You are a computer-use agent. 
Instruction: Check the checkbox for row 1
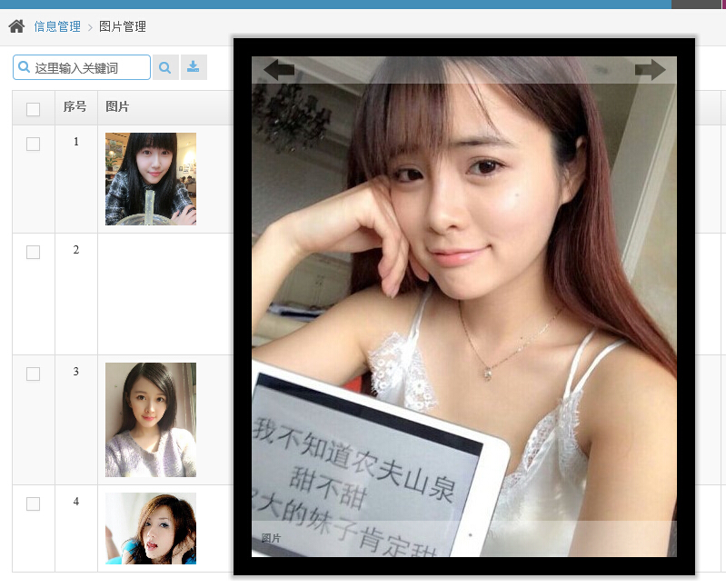point(33,144)
